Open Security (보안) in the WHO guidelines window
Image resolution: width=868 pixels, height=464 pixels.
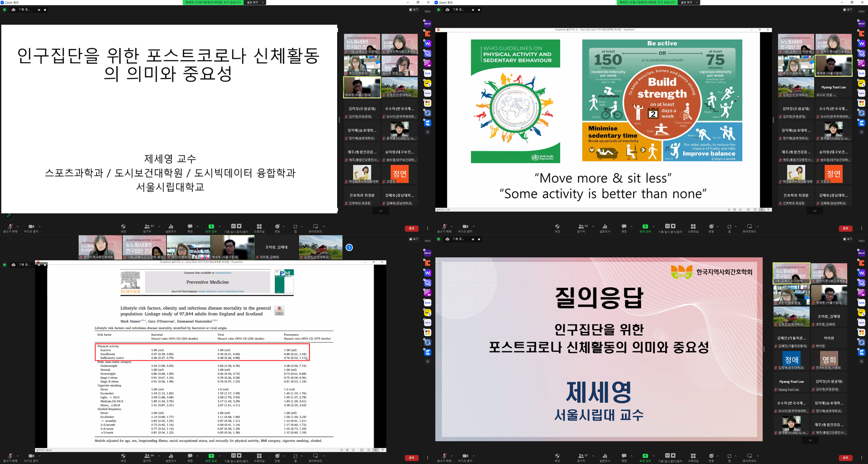point(557,228)
